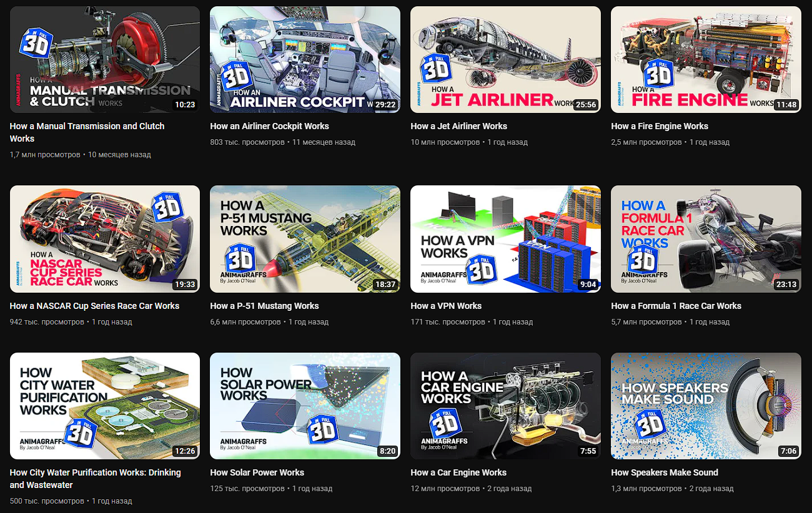The width and height of the screenshot is (812, 513).
Task: Click "1 год назад" under How a Jet Airliner Works
Action: [x=508, y=142]
